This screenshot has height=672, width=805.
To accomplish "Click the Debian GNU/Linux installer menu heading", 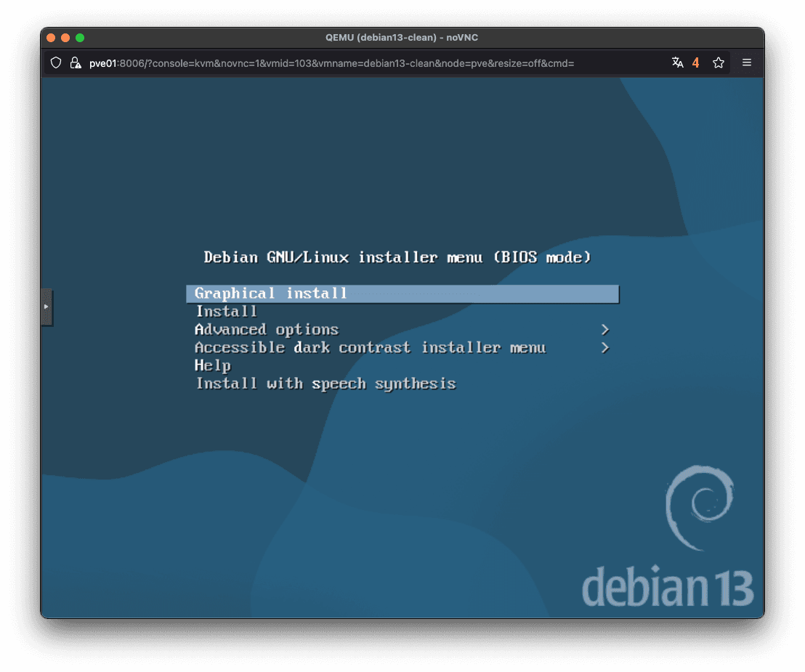I will (x=397, y=257).
